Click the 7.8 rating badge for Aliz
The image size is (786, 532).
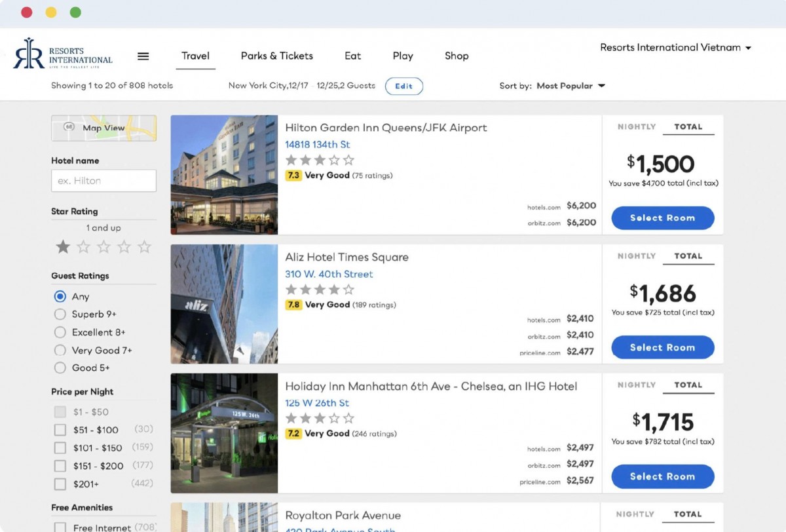[293, 305]
